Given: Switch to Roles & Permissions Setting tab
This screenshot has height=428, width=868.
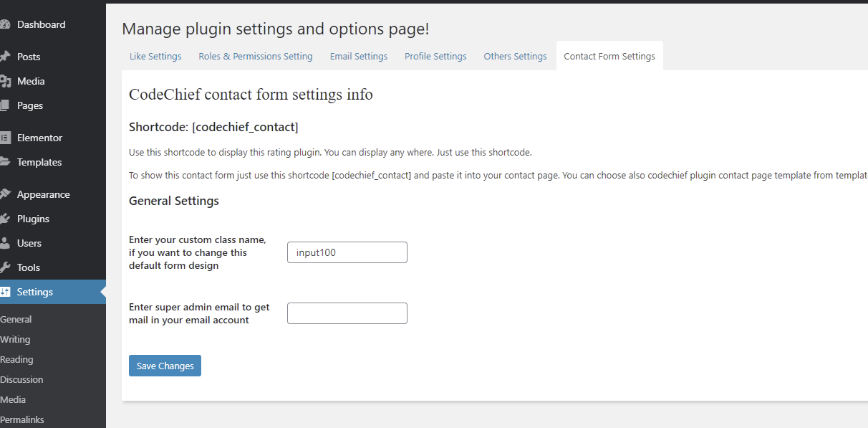Looking at the screenshot, I should pos(256,56).
